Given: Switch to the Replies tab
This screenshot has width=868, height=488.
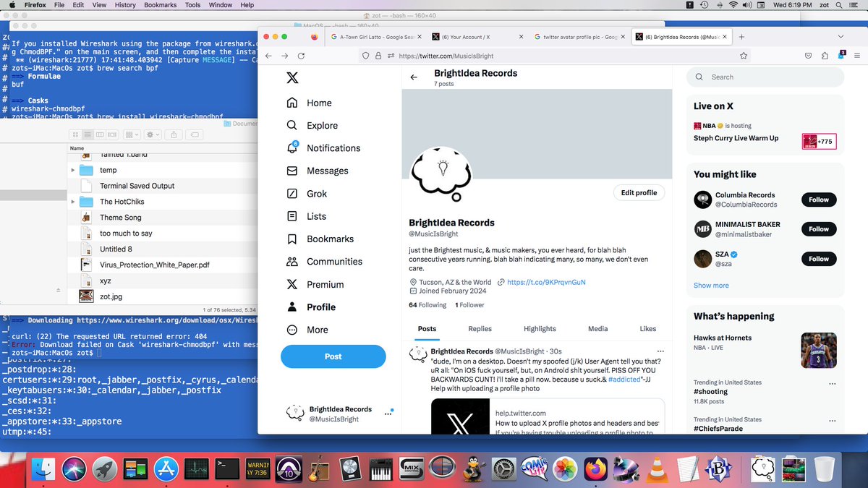Looking at the screenshot, I should coord(480,329).
